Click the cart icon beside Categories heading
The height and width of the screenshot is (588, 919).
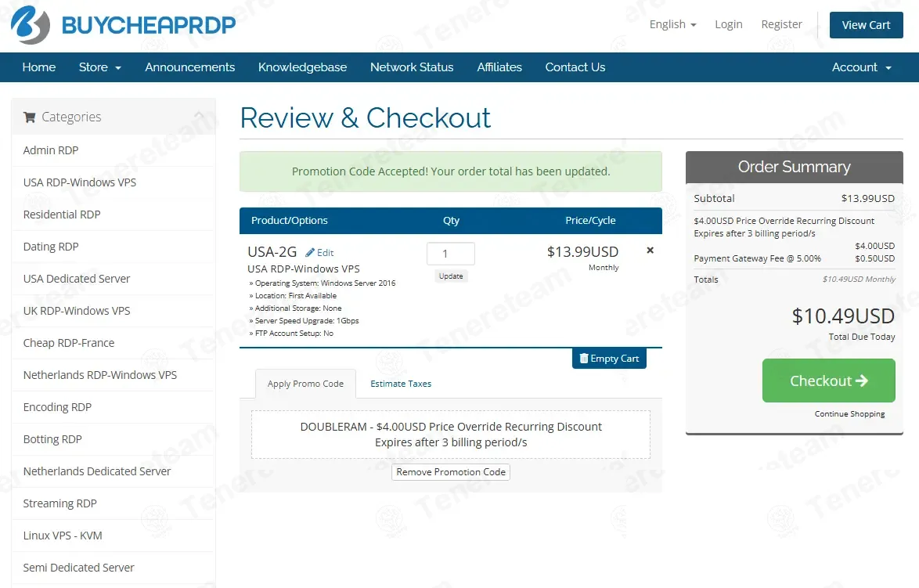(x=31, y=117)
